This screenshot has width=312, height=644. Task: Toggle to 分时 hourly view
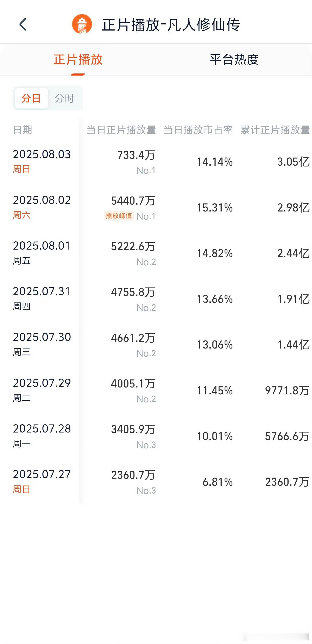point(65,98)
